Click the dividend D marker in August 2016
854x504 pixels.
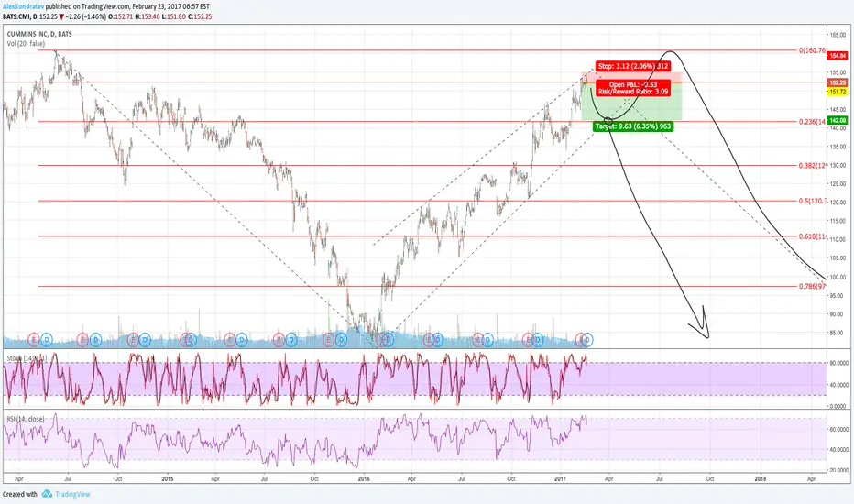click(487, 340)
